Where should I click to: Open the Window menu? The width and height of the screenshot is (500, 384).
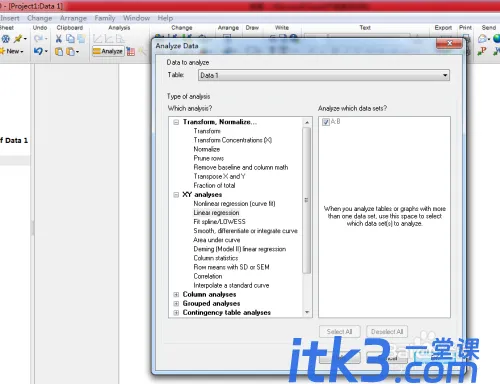(x=136, y=18)
